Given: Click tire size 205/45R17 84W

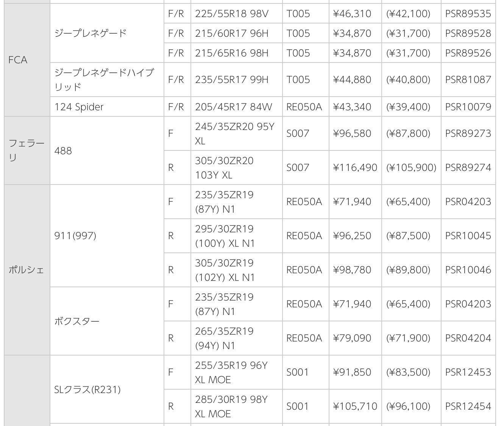Looking at the screenshot, I should 233,107.
